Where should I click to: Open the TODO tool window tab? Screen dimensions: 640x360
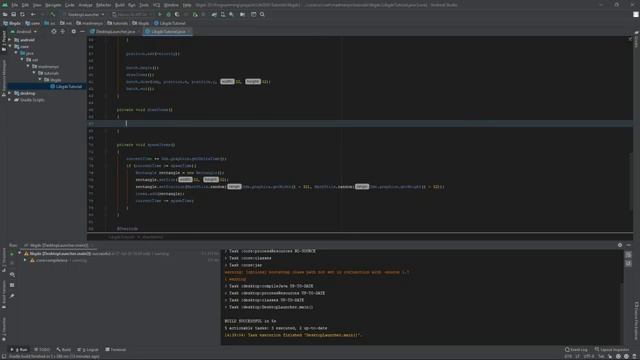[x=42, y=349]
